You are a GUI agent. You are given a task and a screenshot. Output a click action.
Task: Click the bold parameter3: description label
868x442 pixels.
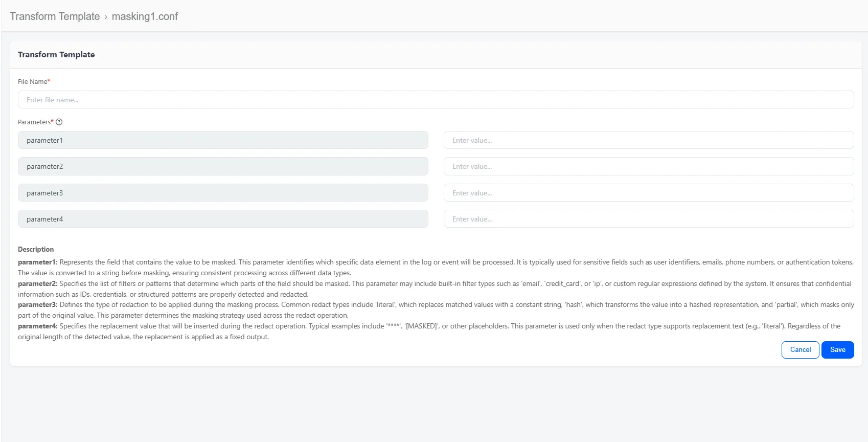click(38, 304)
